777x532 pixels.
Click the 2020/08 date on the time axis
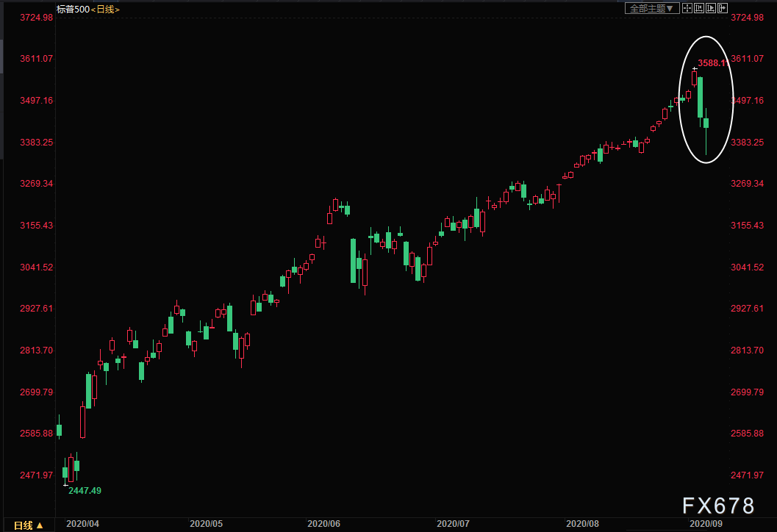point(581,524)
